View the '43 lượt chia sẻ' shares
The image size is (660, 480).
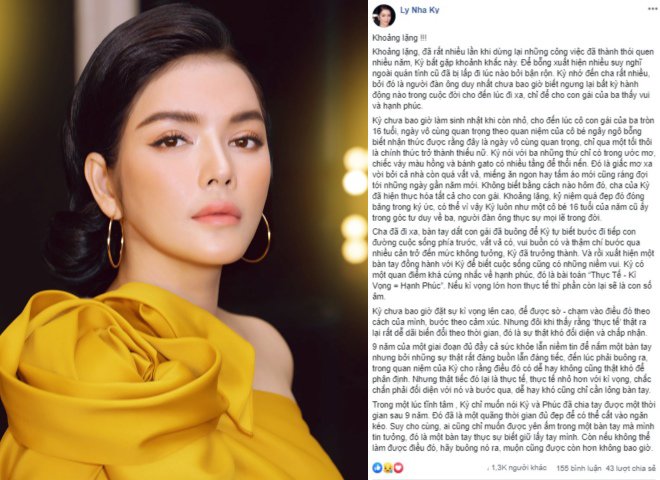631,468
